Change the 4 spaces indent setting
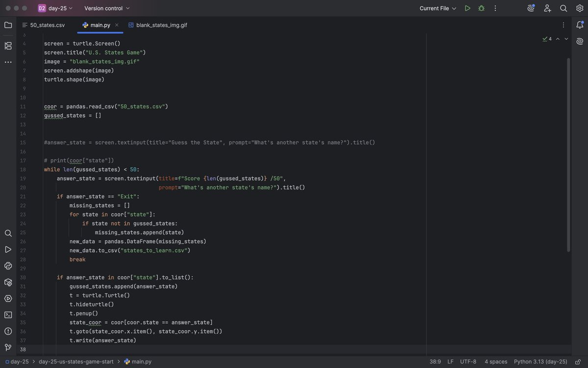 [x=496, y=362]
